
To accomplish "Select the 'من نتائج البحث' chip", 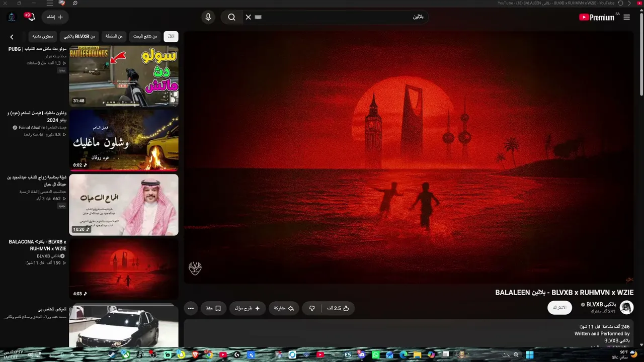I will [145, 37].
